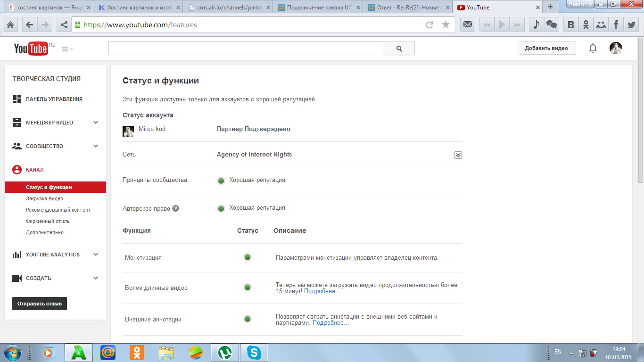Viewport: 644px width, 362px height.
Task: Open Дополнительно in the sidebar
Action: coord(45,232)
